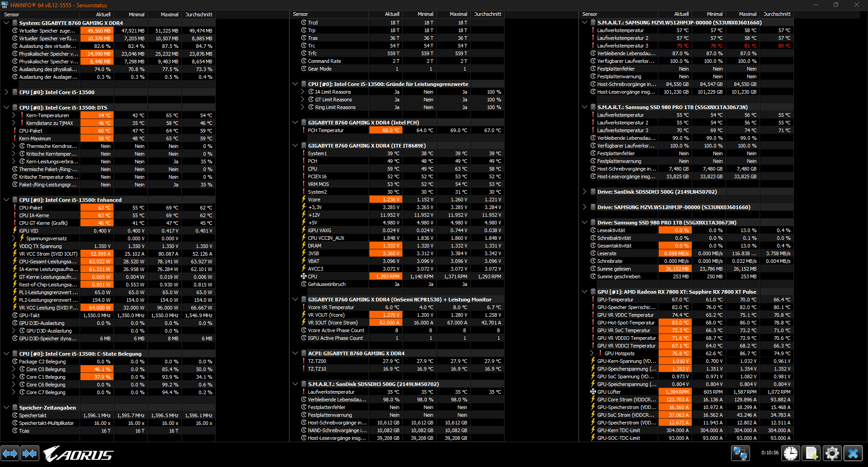The height and width of the screenshot is (467, 868).
Task: Collapse the Intel Core i5-13500: DTS group
Action: tap(6, 107)
